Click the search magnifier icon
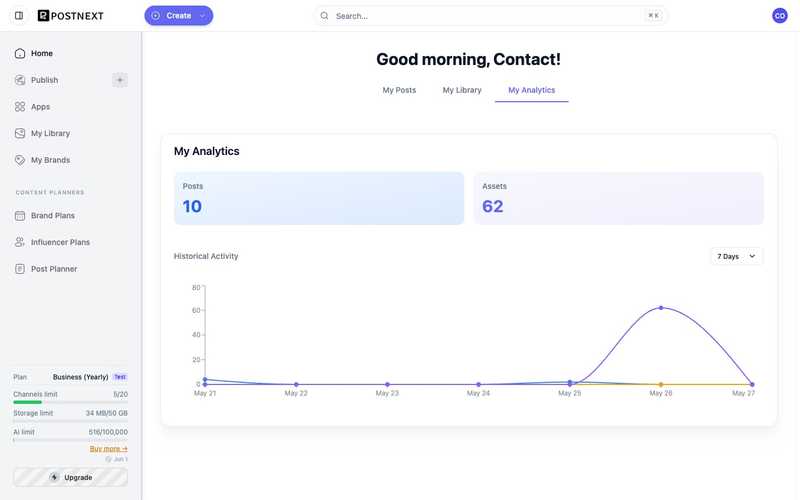This screenshot has width=800, height=500. [x=324, y=16]
